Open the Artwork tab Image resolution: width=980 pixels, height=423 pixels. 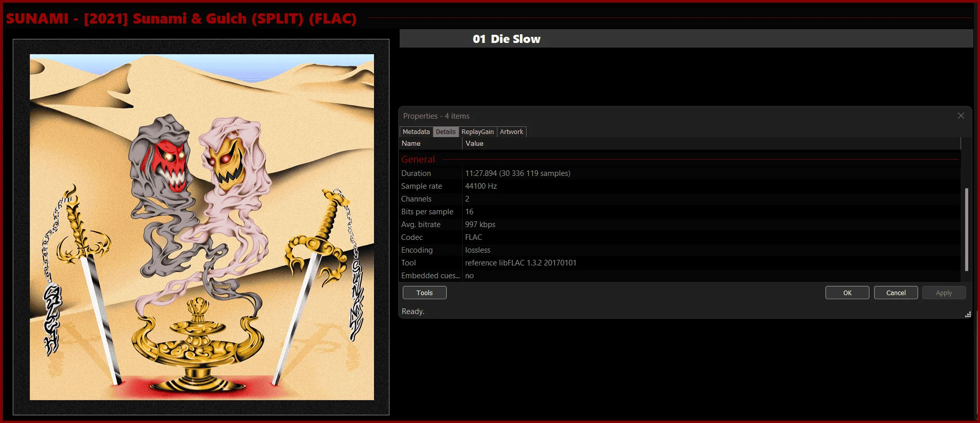511,132
